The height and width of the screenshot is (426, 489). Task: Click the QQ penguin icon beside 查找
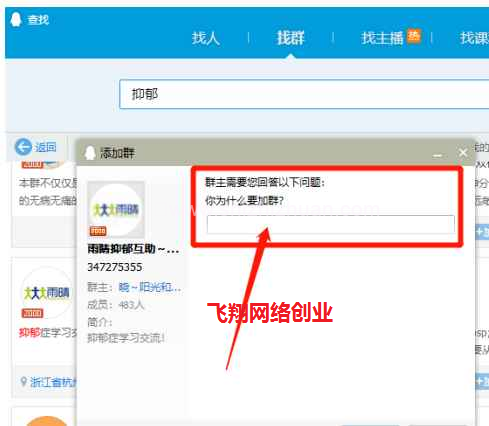point(15,19)
